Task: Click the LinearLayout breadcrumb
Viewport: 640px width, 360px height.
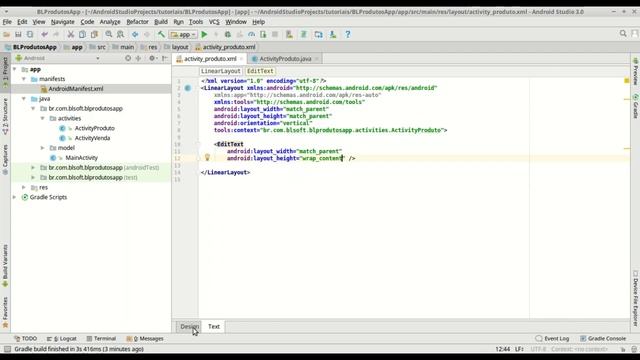Action: click(220, 71)
